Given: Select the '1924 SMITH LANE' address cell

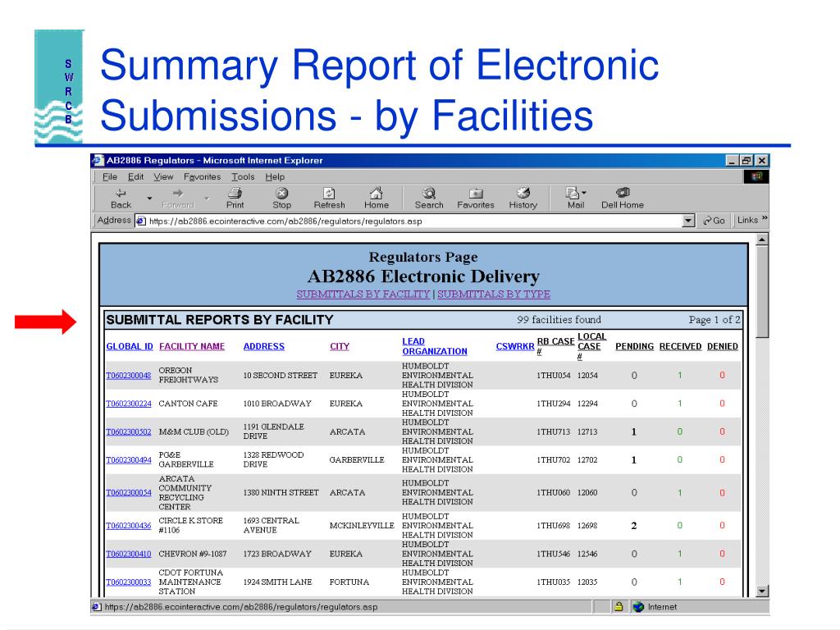Looking at the screenshot, I should click(x=277, y=582).
